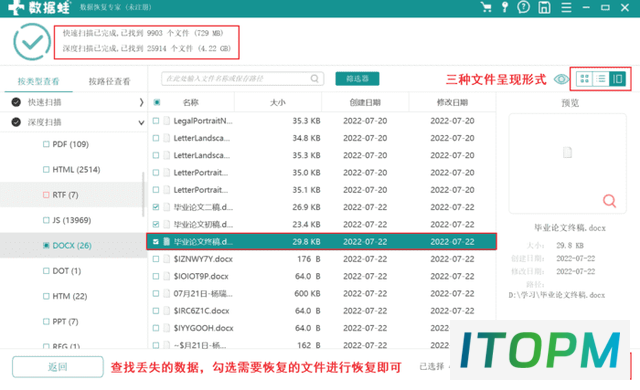640x390 pixels.
Task: Click the file icon of $IOIOT9P.docx
Action: pyautogui.click(x=166, y=276)
